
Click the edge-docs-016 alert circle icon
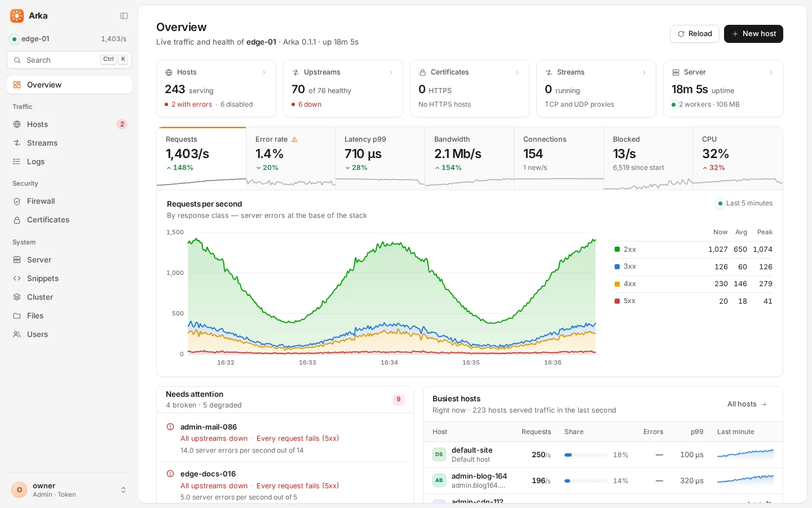coord(170,474)
